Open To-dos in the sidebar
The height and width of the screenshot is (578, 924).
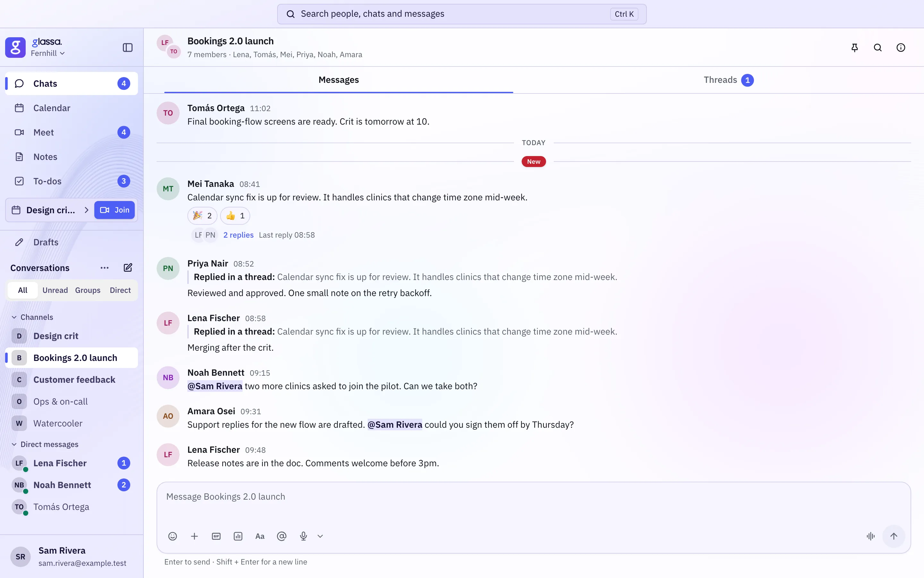coord(72,181)
